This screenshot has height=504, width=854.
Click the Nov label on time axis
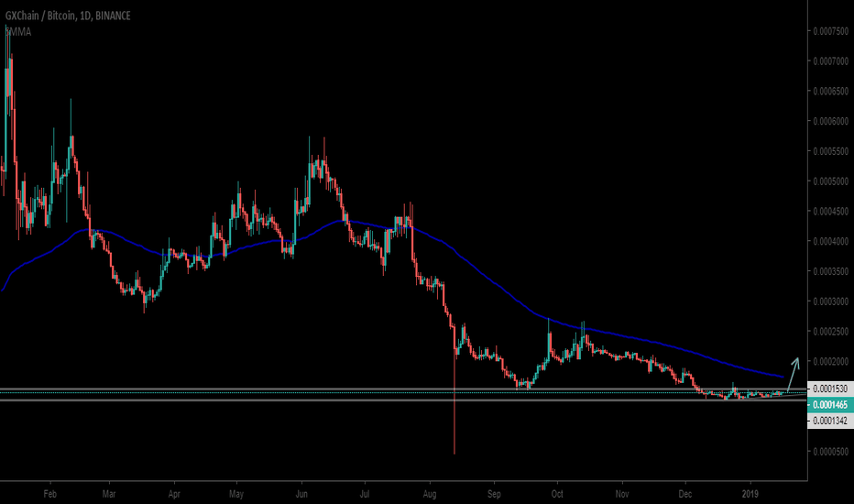[622, 494]
